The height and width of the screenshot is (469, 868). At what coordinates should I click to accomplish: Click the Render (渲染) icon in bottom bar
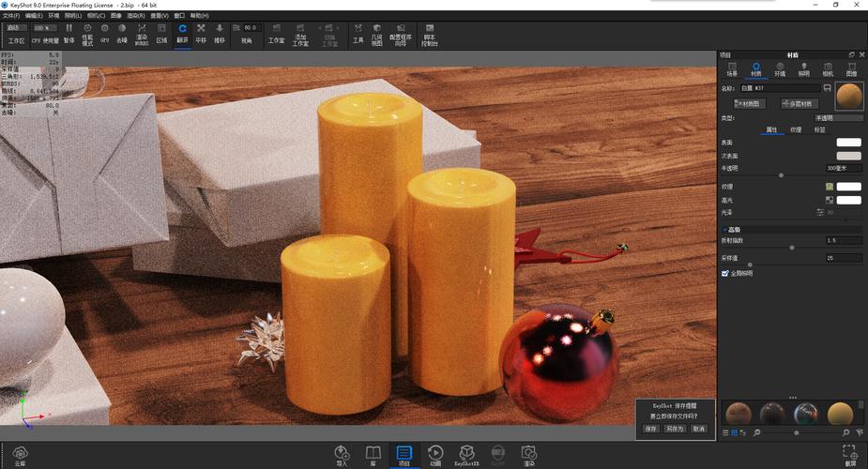coord(529,454)
